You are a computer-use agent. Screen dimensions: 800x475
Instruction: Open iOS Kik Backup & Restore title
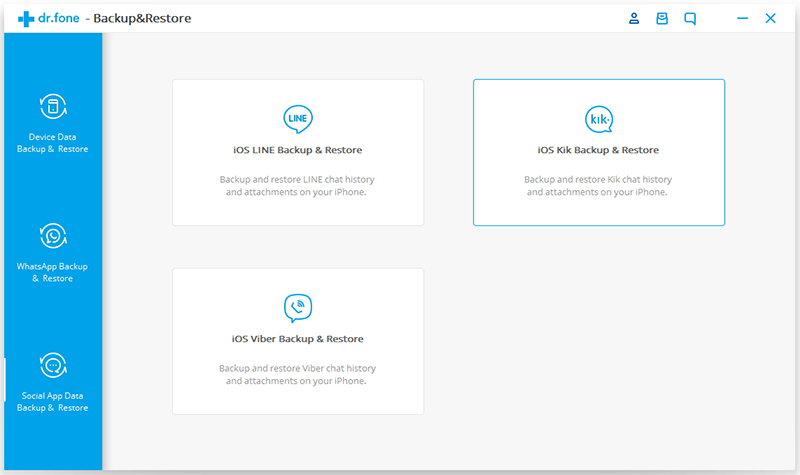point(598,150)
